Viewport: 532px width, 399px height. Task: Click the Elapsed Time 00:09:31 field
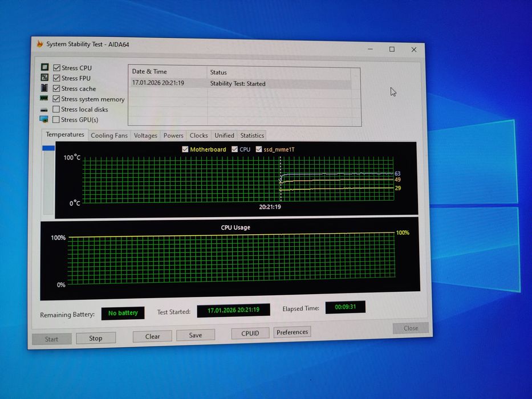[345, 307]
